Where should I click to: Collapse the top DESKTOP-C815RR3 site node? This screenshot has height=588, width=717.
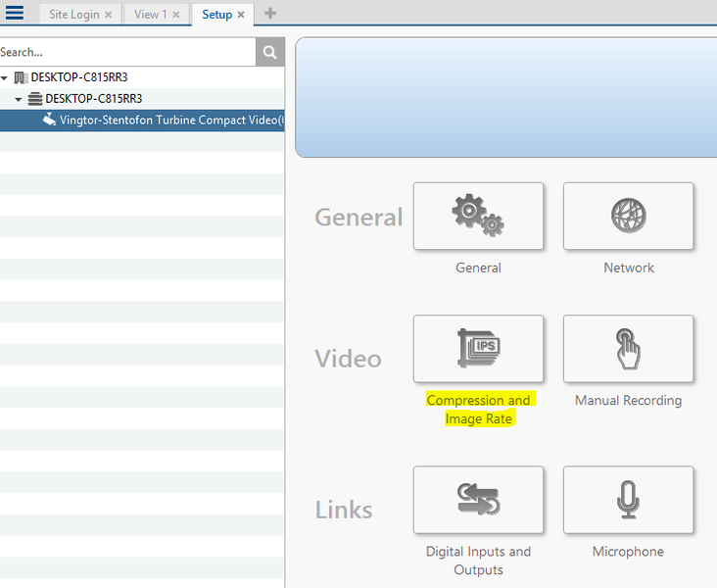(5, 77)
